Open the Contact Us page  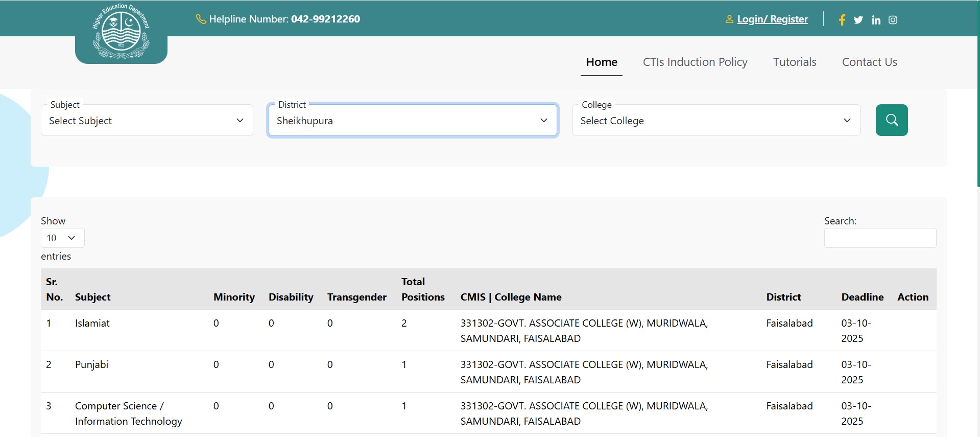(x=869, y=62)
